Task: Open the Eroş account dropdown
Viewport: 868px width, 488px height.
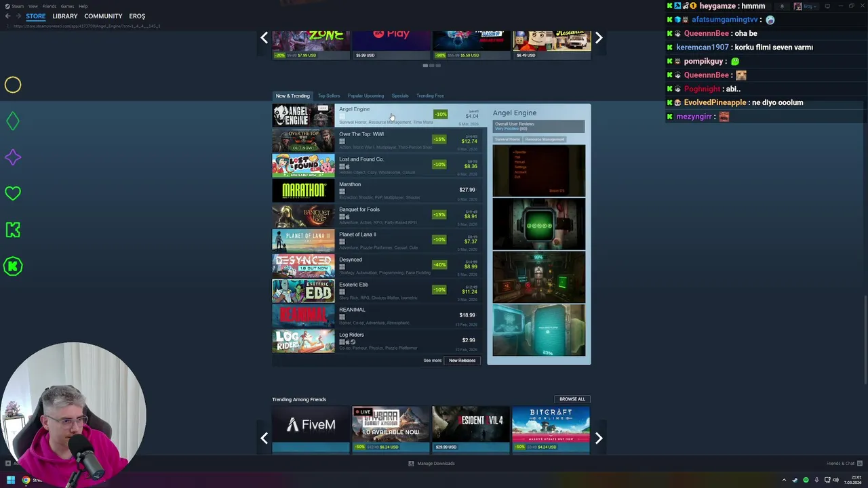Action: click(x=807, y=6)
